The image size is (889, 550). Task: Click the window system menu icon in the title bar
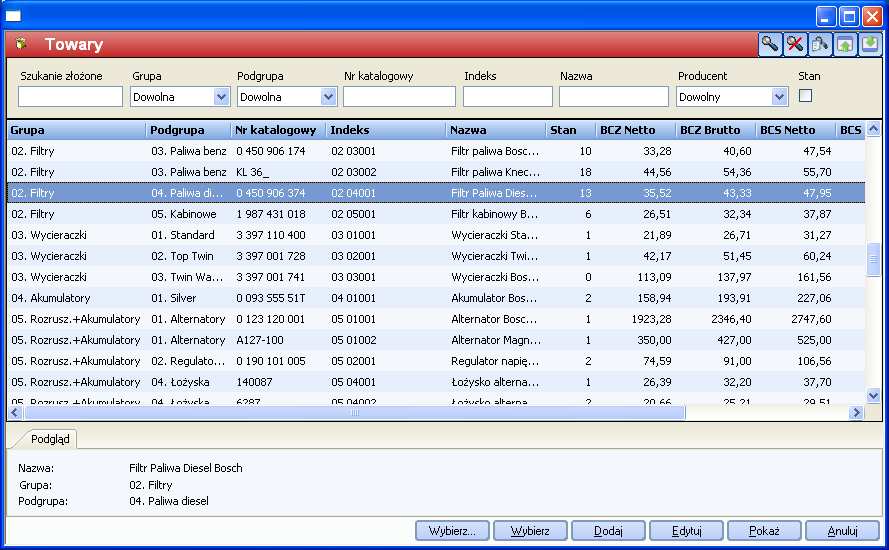click(13, 15)
